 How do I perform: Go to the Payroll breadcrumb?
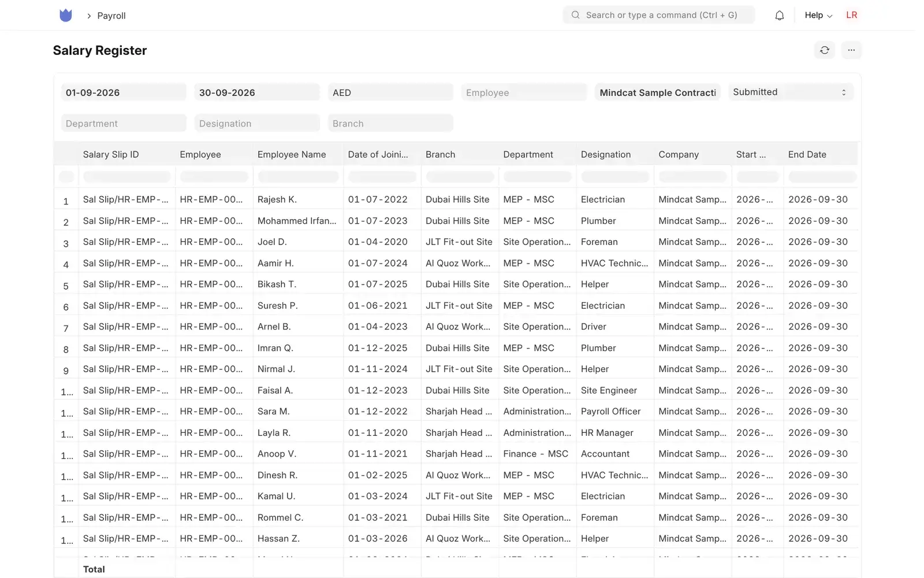[111, 16]
